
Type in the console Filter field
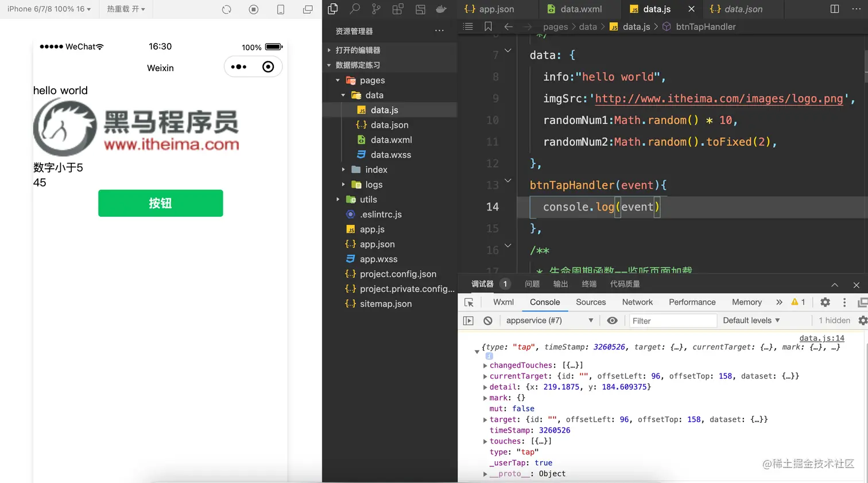(673, 321)
